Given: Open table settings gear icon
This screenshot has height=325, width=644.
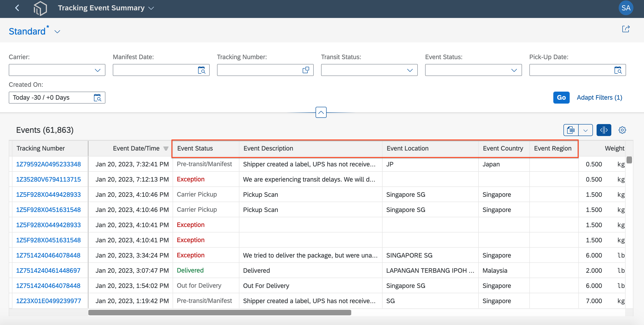Looking at the screenshot, I should coord(622,130).
